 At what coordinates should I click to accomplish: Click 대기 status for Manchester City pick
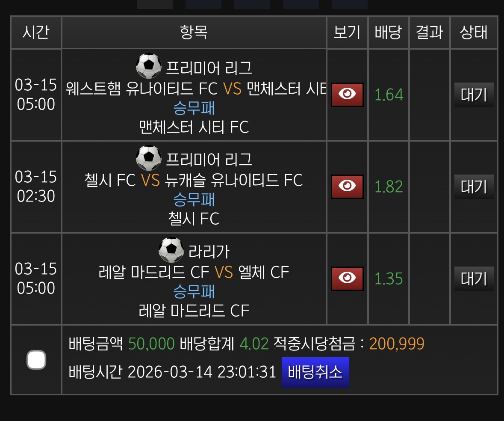[x=474, y=95]
